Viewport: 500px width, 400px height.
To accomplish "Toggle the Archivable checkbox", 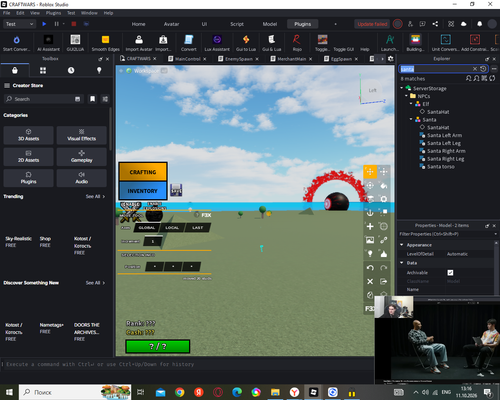I will pyautogui.click(x=450, y=273).
